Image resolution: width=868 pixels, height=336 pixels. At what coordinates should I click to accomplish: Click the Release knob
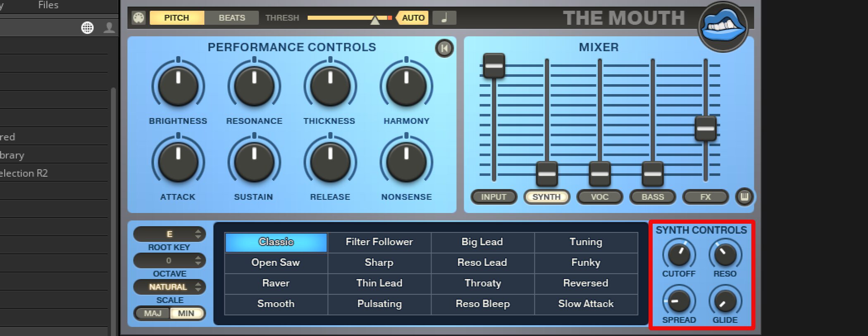pyautogui.click(x=330, y=162)
